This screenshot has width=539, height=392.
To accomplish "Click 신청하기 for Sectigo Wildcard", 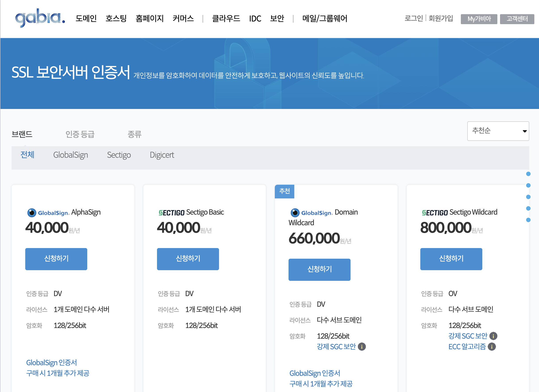I will [x=451, y=259].
